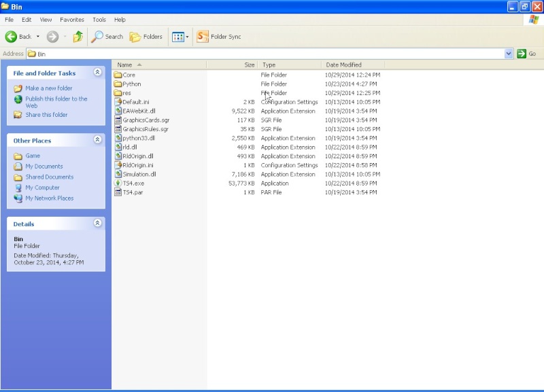Viewport: 544px width, 392px height.
Task: Click the My Network Places icon
Action: 18,198
